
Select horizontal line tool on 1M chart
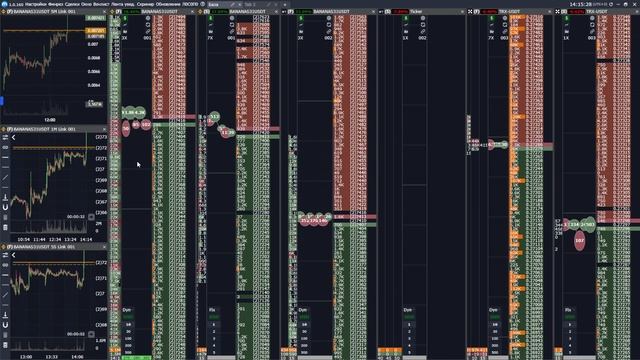click(x=5, y=158)
